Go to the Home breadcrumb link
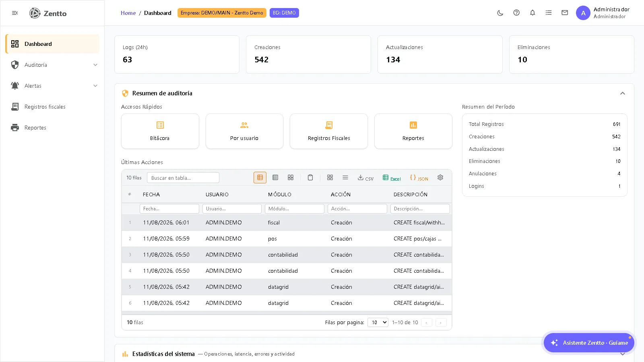Viewport: 644px width, 362px height. [x=128, y=13]
